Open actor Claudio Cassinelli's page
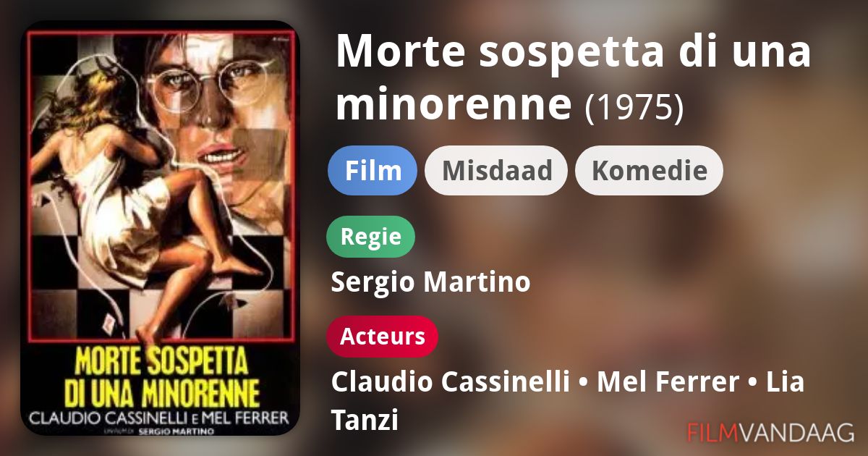The image size is (868, 456). click(450, 381)
